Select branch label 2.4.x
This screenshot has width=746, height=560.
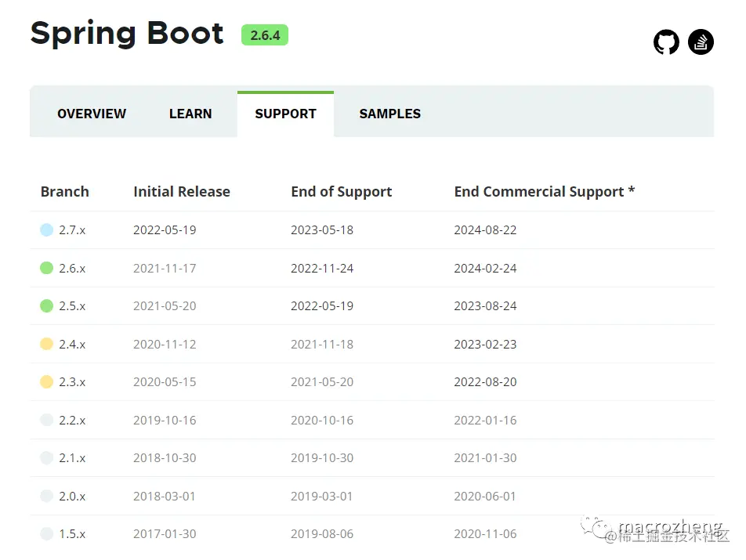tap(72, 344)
